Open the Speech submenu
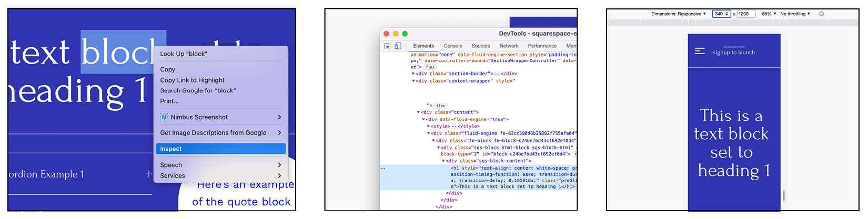868x219 pixels. [221, 165]
